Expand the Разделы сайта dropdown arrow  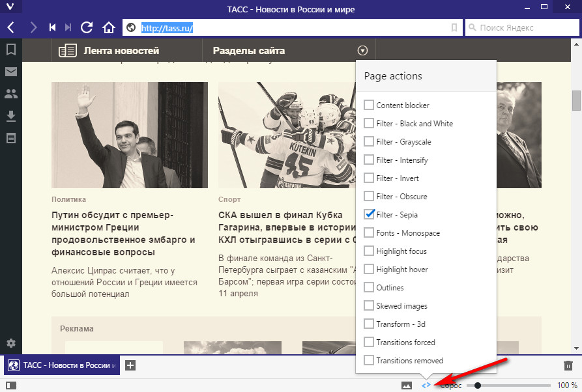pos(362,50)
